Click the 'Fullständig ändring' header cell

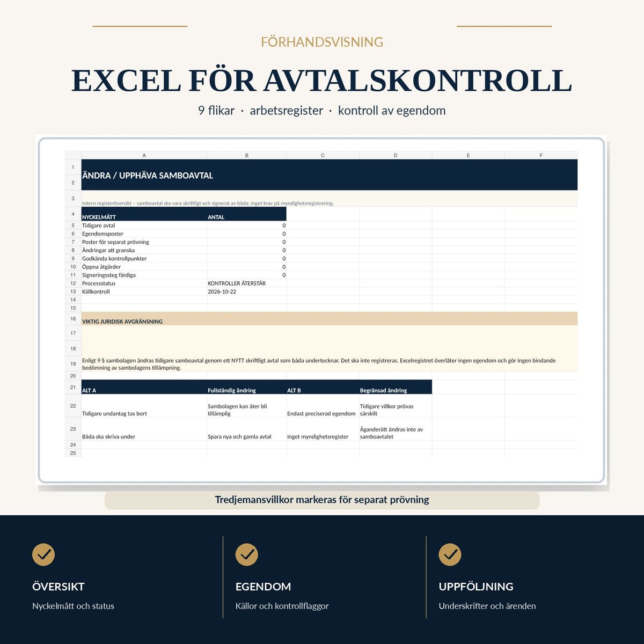coord(247,387)
